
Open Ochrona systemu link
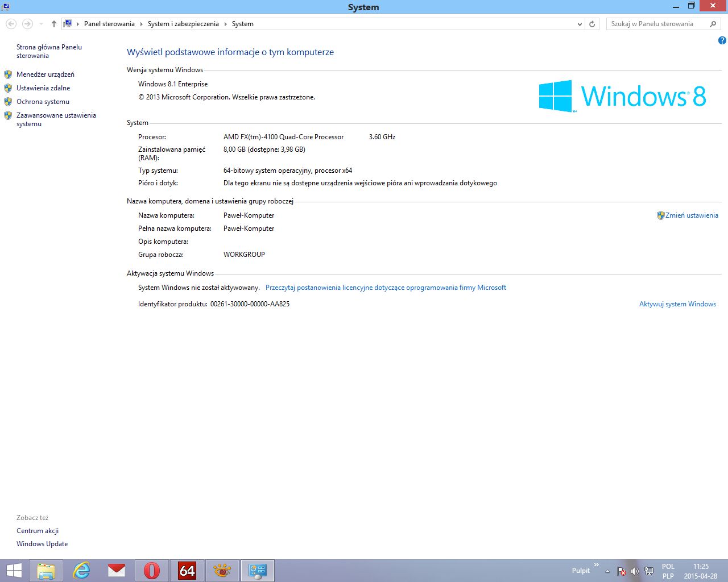[x=43, y=102]
